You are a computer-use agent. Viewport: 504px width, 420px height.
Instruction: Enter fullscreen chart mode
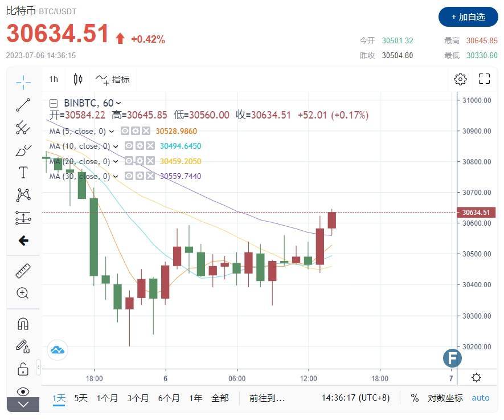[484, 79]
